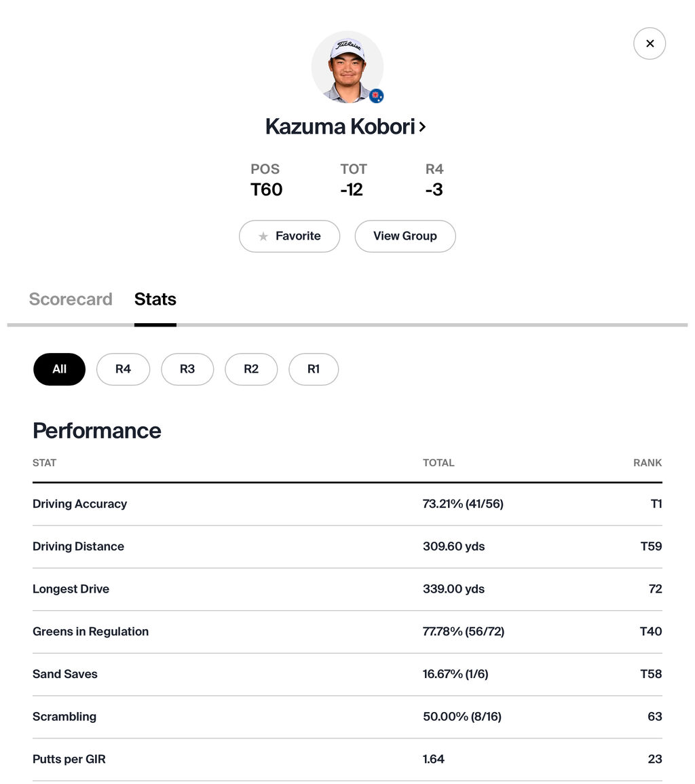695x784 pixels.
Task: Select the Greens in Regulation row
Action: (x=347, y=631)
